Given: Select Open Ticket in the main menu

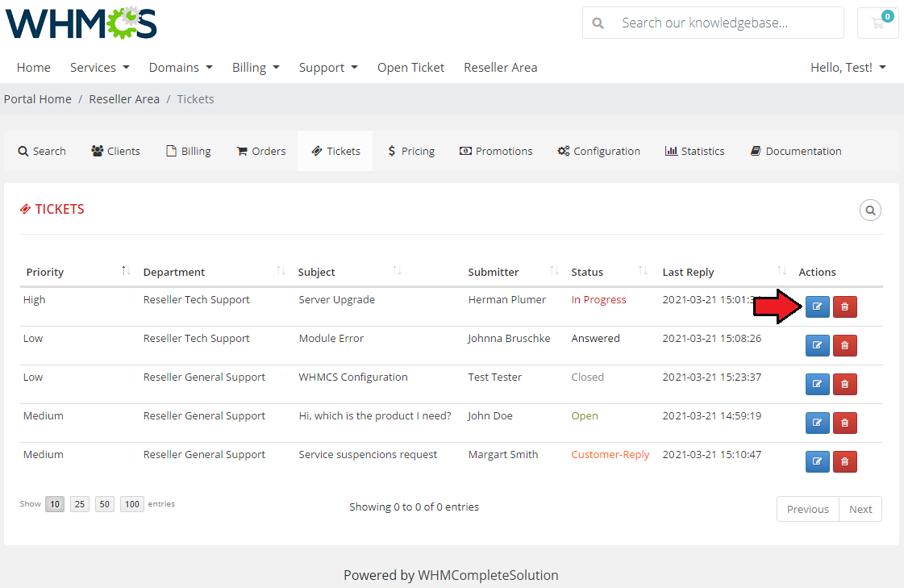Looking at the screenshot, I should [410, 68].
